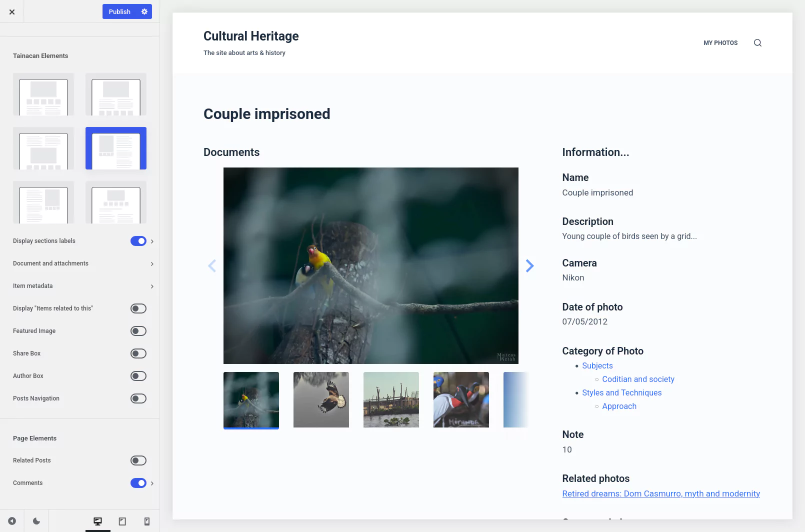Open Comments settings chevron
The height and width of the screenshot is (532, 805).
[152, 483]
